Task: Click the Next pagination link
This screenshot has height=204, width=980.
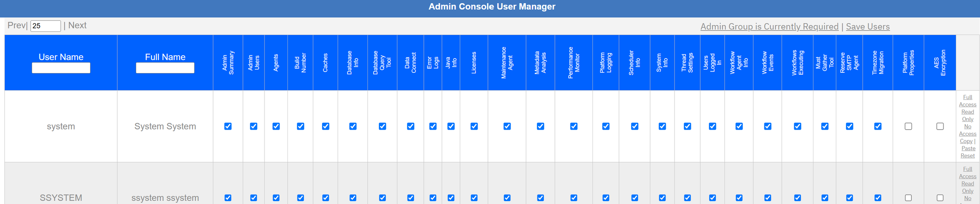Action: (x=77, y=25)
